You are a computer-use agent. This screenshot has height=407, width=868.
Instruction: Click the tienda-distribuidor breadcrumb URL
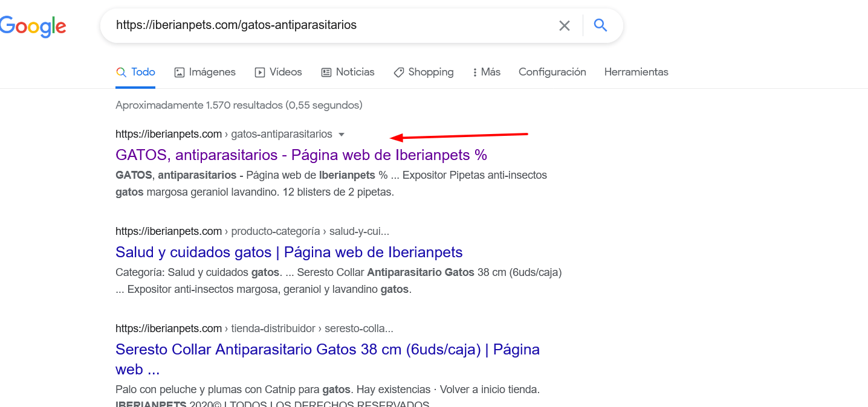click(x=254, y=328)
